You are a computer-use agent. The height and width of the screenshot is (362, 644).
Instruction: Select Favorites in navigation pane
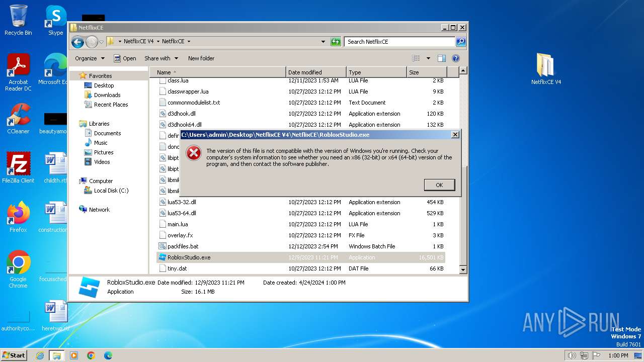[100, 76]
